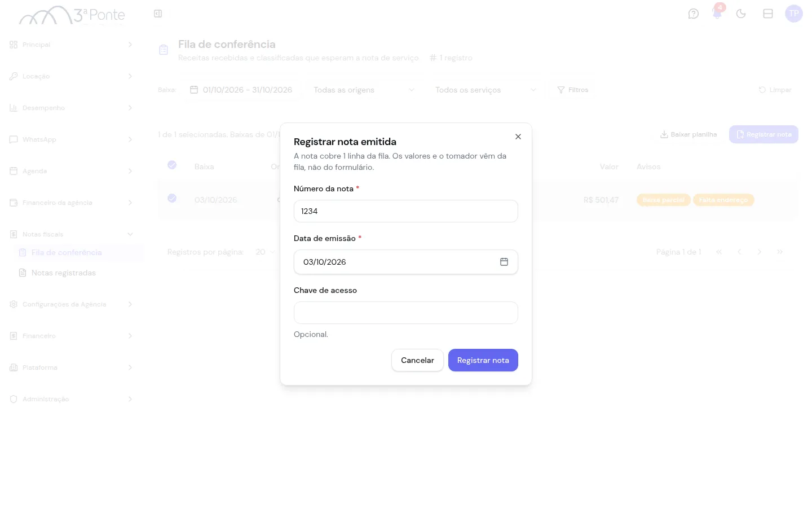Screen dimensions: 812x508
Task: Toggle the select-all checkbox in the table header
Action: coord(172,165)
